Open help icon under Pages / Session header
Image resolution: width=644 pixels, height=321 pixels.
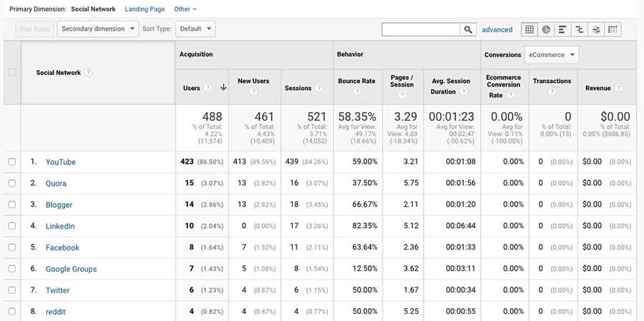402,95
